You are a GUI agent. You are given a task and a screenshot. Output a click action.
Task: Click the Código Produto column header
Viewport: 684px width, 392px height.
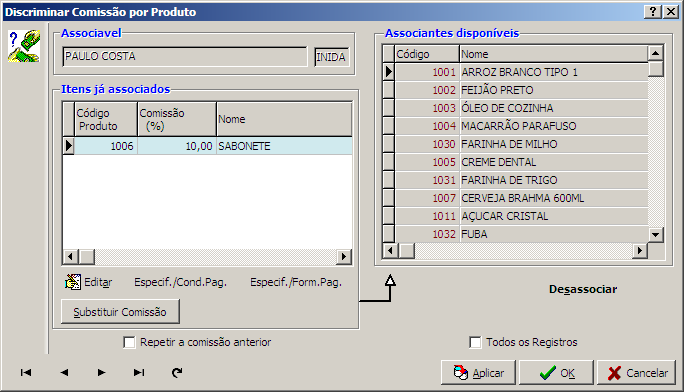(106, 119)
